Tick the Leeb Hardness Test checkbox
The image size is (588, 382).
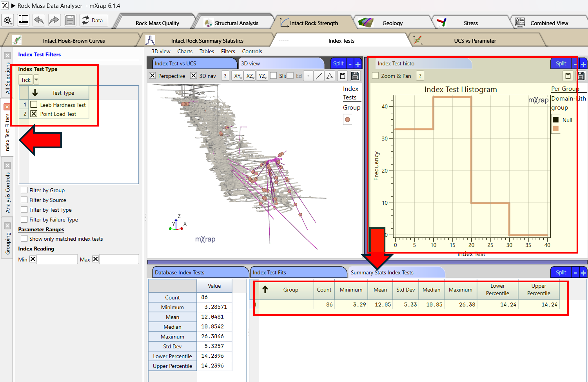pyautogui.click(x=34, y=105)
